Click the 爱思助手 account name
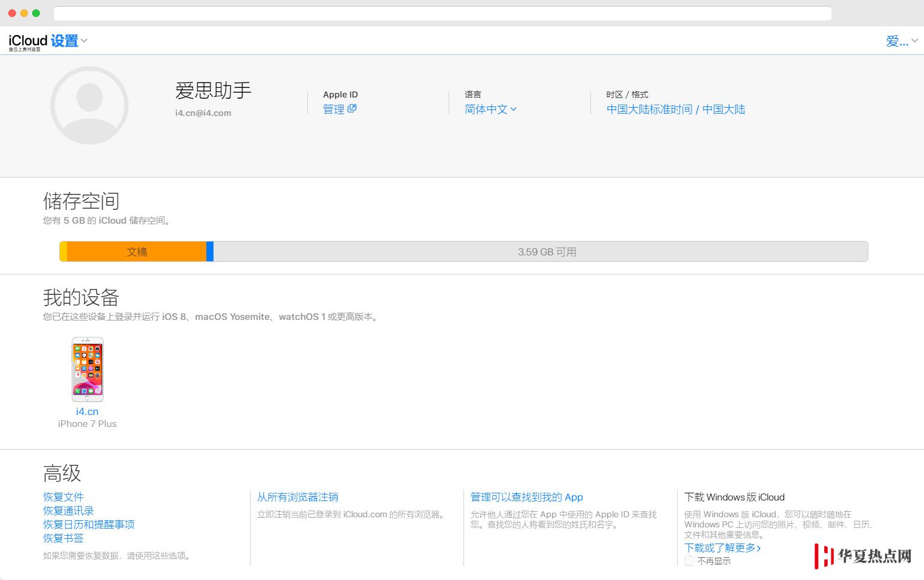This screenshot has width=924, height=580. [x=214, y=90]
